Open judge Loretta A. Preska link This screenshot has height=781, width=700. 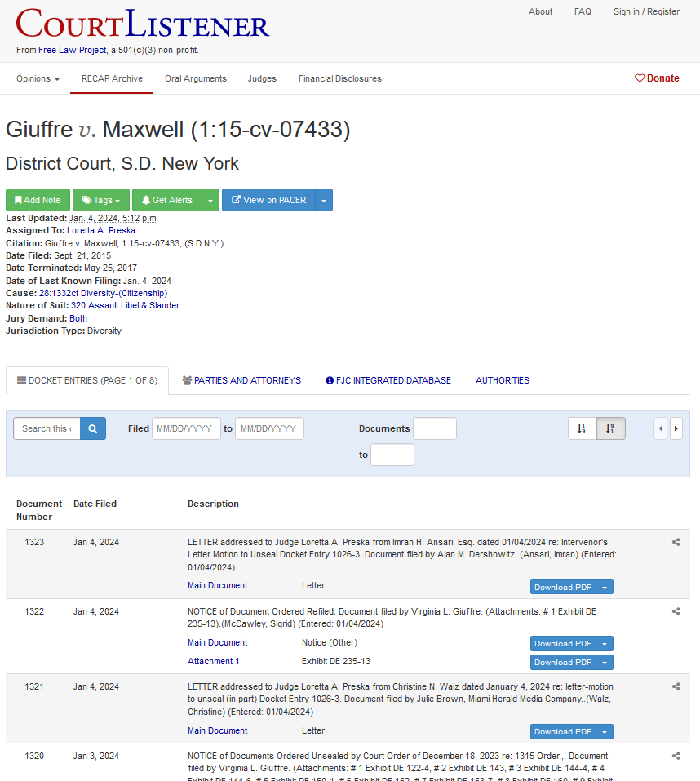click(x=101, y=230)
